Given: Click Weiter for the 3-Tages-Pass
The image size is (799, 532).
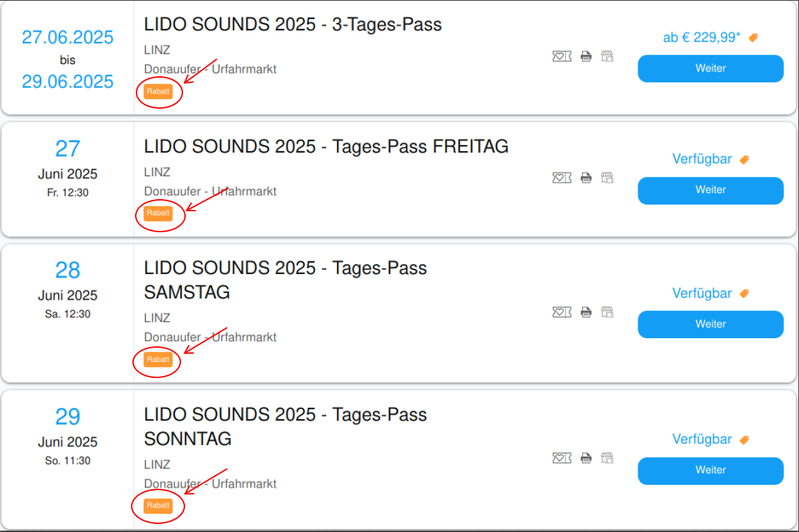Looking at the screenshot, I should click(711, 68).
